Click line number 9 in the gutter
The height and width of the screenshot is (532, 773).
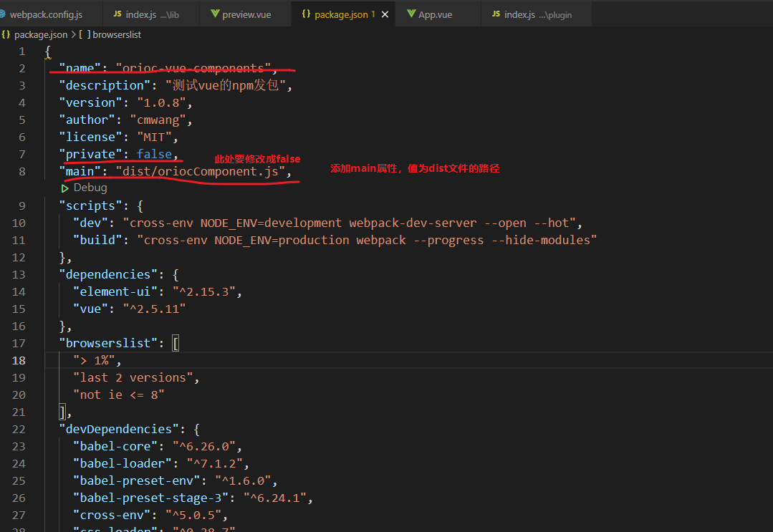point(21,205)
